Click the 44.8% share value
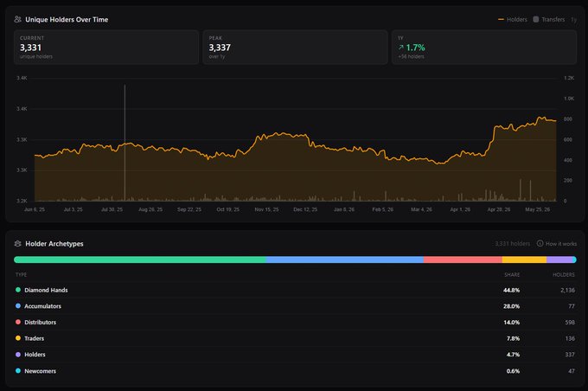The height and width of the screenshot is (391, 588). pos(512,290)
